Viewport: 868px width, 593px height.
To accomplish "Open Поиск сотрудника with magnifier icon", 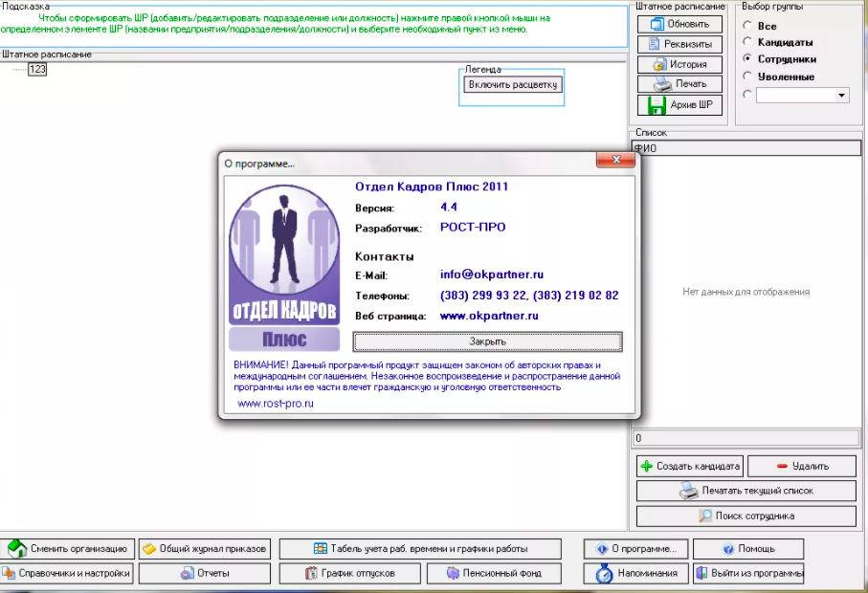I will (708, 516).
